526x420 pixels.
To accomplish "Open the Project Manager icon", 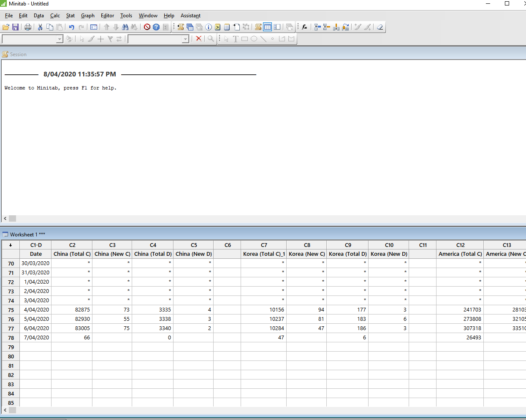I will (277, 27).
